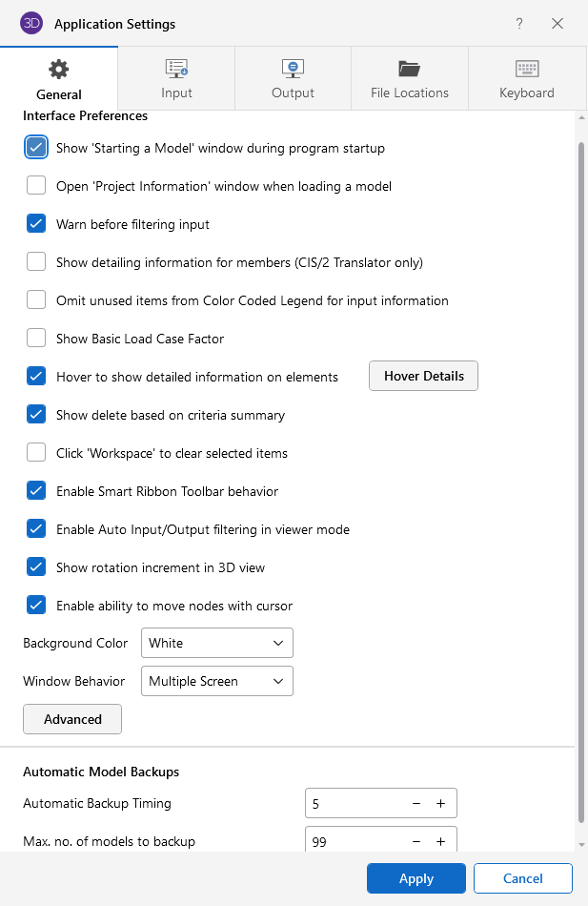
Task: Switch to the File Locations tab label
Action: click(x=410, y=93)
